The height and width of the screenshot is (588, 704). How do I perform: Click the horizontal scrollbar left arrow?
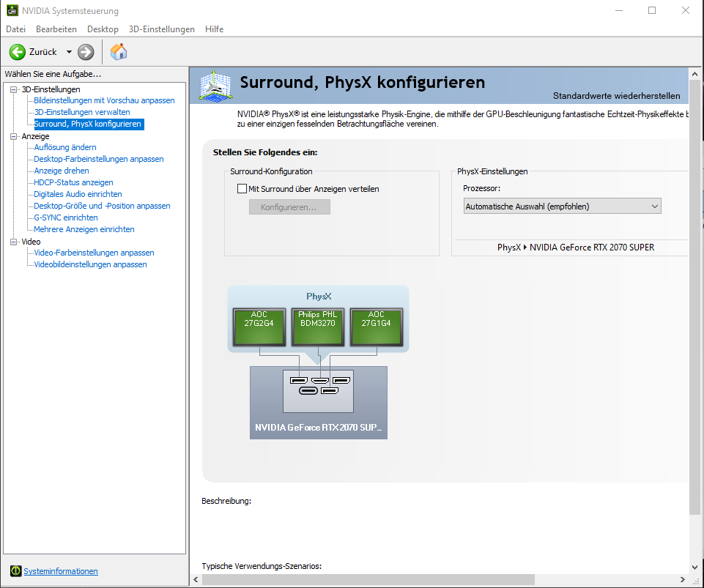196,579
